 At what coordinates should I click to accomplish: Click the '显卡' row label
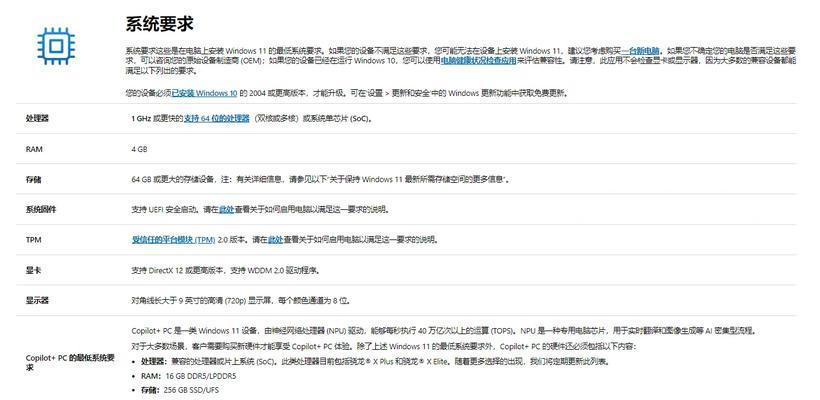(x=33, y=270)
